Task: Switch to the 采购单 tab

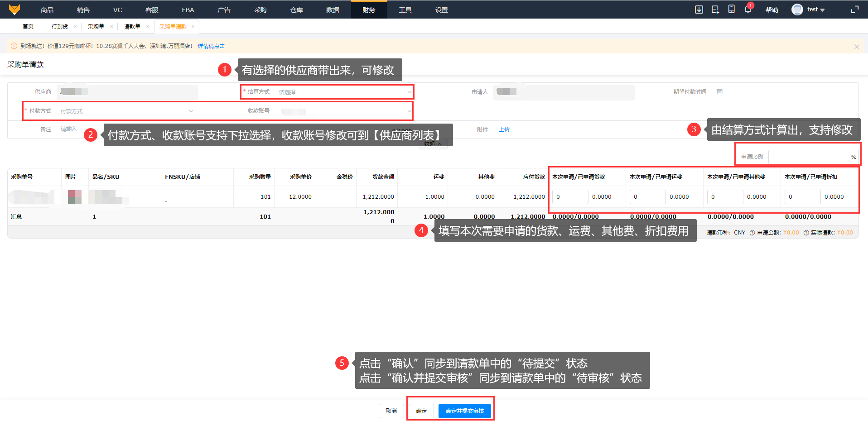Action: pos(96,27)
